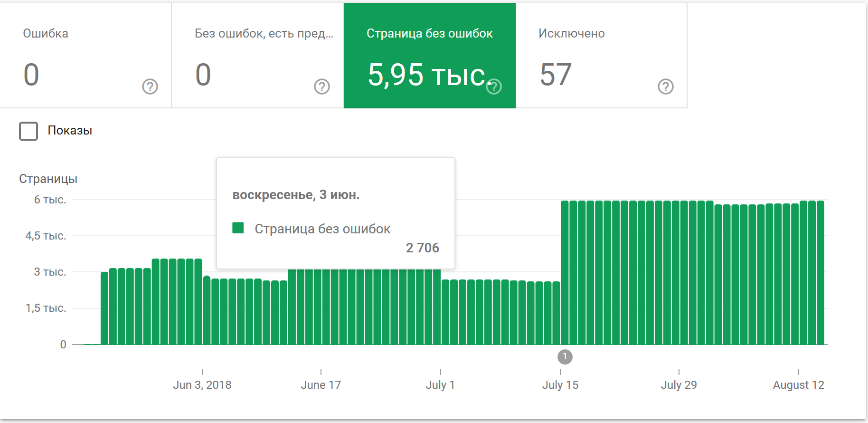Click the July 29 axis label
Image resolution: width=868 pixels, height=423 pixels.
point(679,385)
